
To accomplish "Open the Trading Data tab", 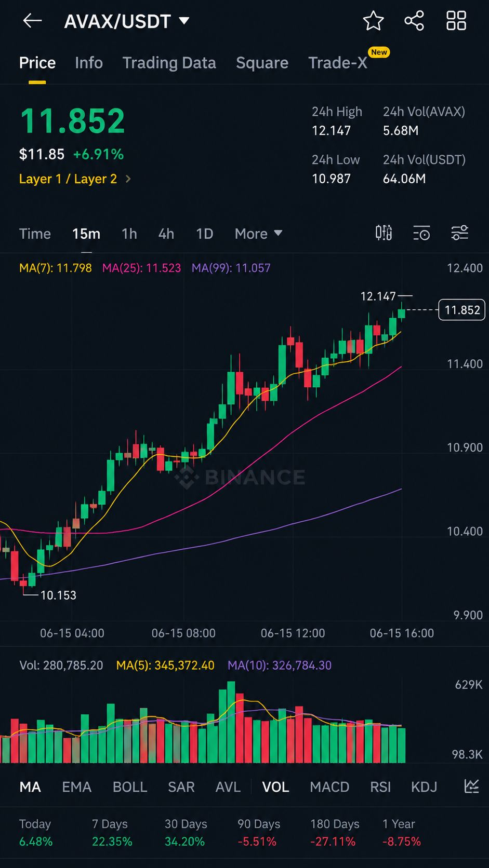I will click(x=169, y=63).
